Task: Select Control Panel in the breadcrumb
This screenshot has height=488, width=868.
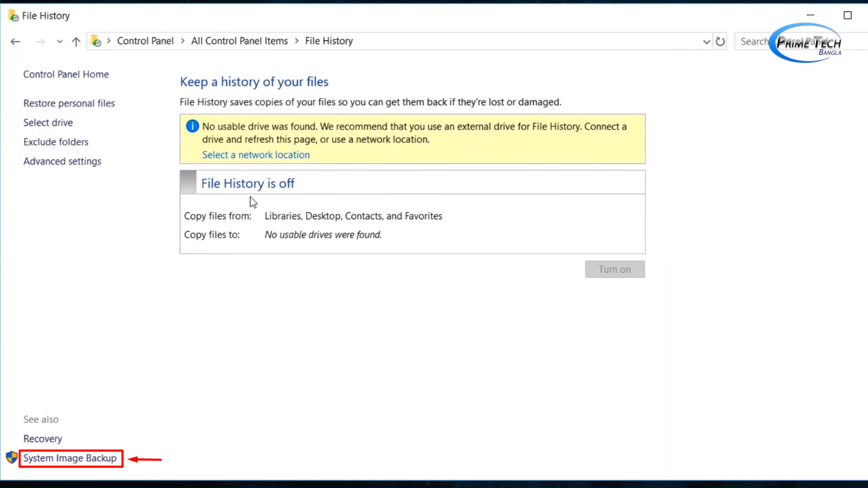Action: click(145, 41)
